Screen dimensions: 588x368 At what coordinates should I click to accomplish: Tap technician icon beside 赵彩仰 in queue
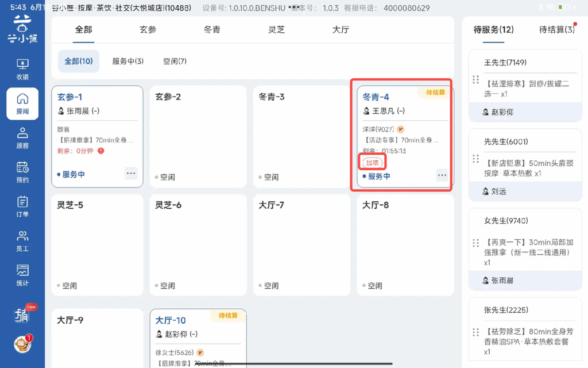[x=486, y=112]
